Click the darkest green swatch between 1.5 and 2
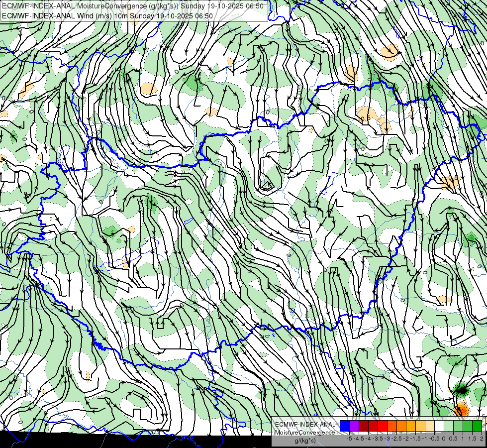Image resolution: width=487 pixels, height=448 pixels. point(477,426)
